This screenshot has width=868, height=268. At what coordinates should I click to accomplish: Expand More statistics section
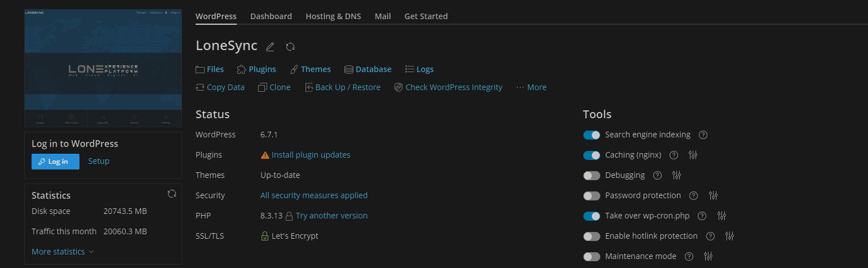[x=63, y=252]
